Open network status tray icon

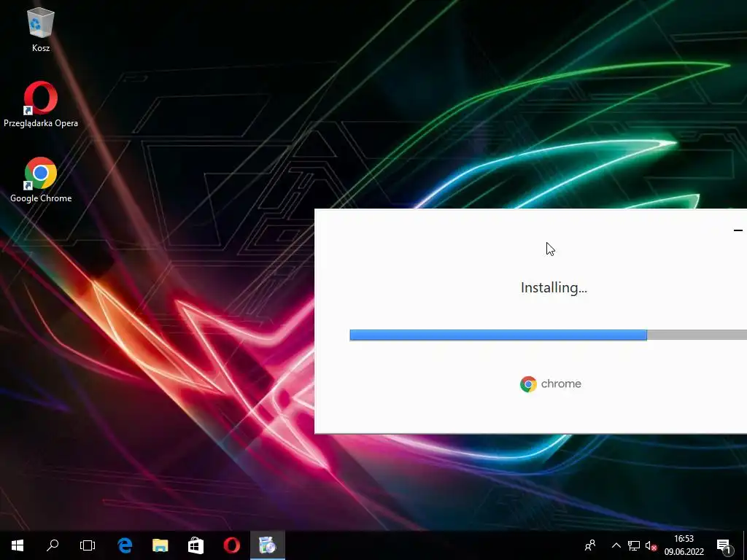pyautogui.click(x=634, y=545)
